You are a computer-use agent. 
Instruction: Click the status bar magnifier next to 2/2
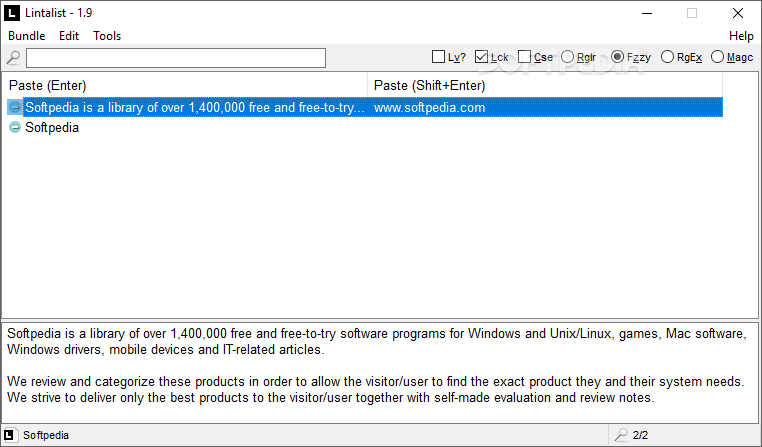coord(621,435)
